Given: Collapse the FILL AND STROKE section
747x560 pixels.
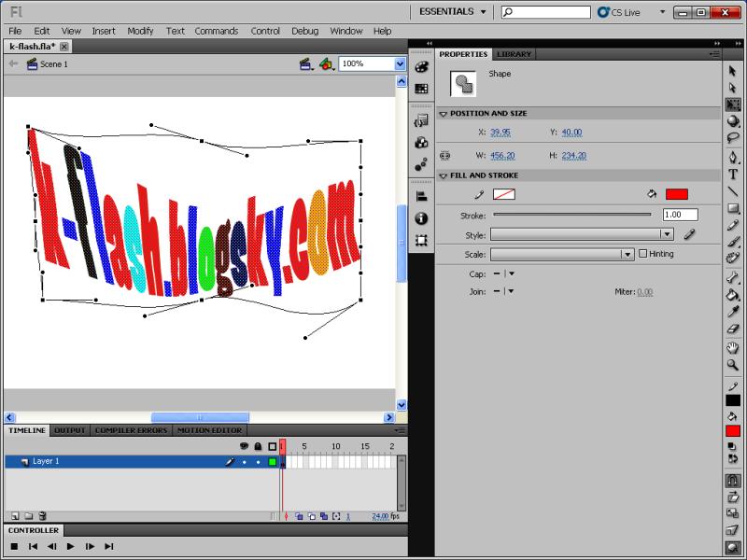Looking at the screenshot, I should pos(443,175).
